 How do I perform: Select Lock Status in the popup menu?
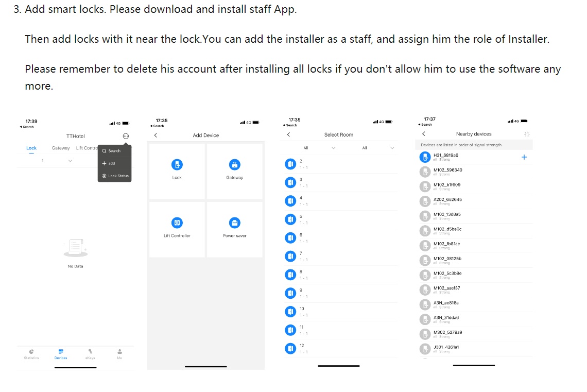[116, 176]
